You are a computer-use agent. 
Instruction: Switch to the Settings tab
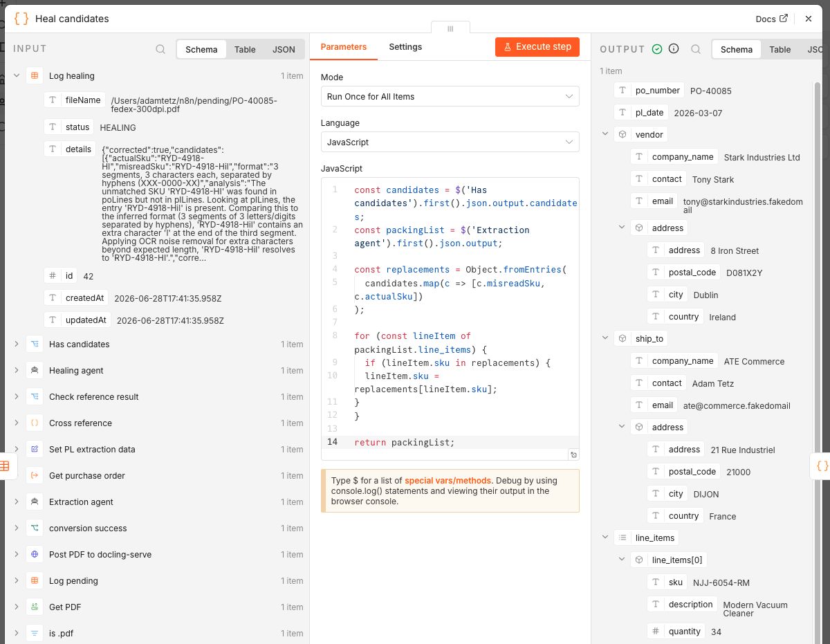click(405, 47)
